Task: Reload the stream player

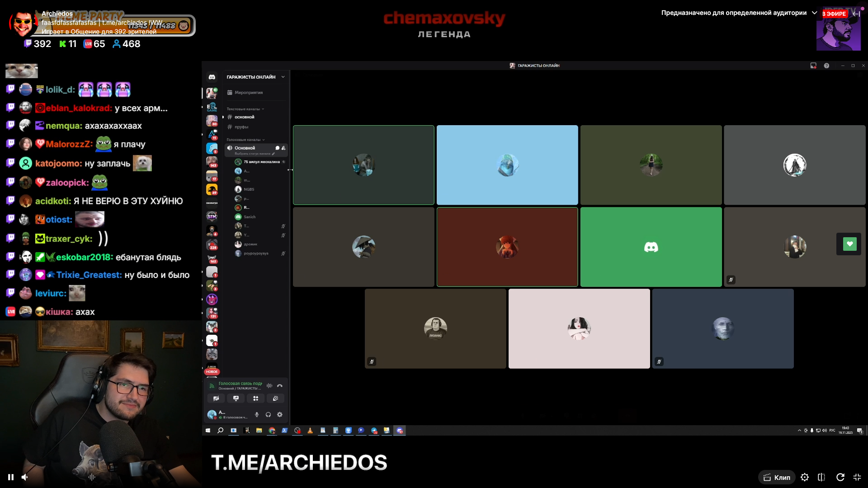Action: pos(840,477)
